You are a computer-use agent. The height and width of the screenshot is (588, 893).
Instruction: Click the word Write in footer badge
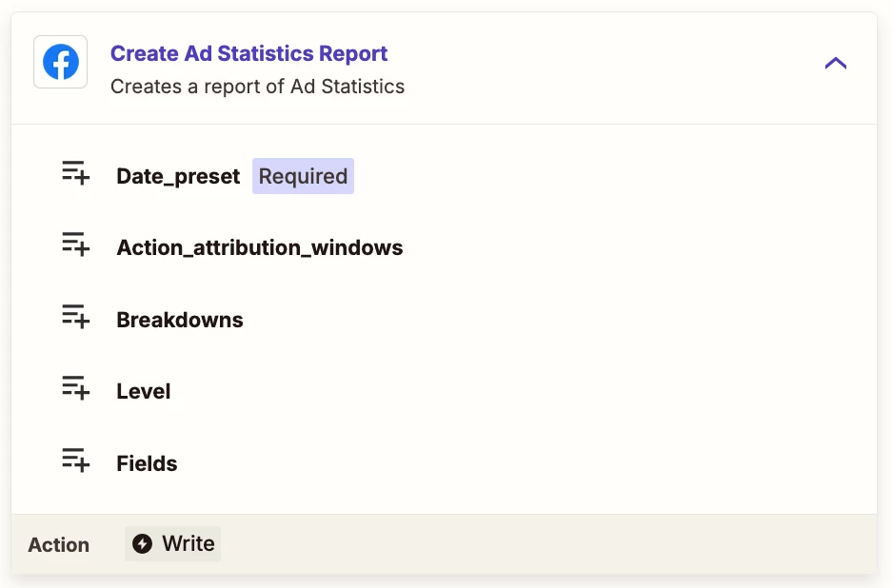coord(189,543)
